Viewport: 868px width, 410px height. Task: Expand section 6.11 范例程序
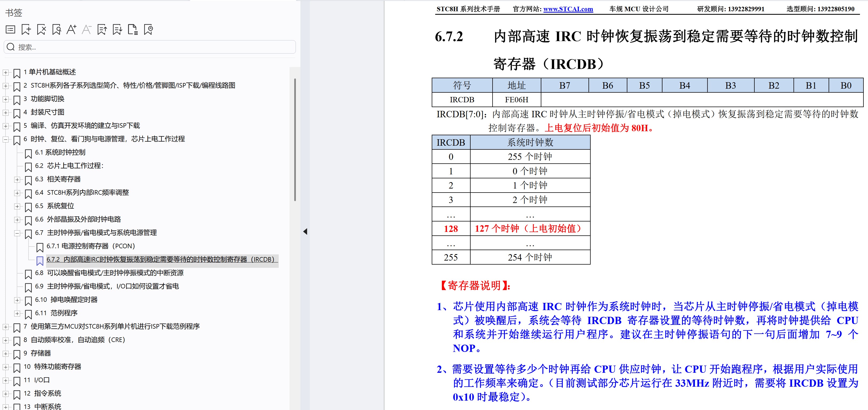tap(17, 313)
